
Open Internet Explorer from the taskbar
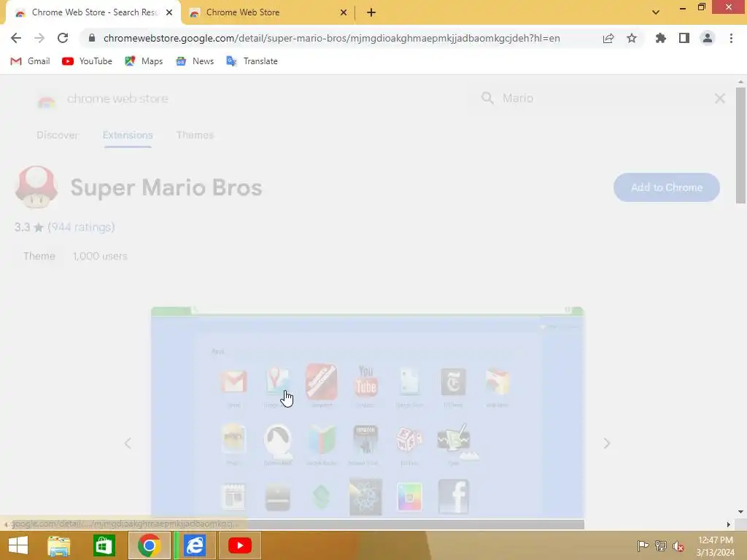(195, 545)
